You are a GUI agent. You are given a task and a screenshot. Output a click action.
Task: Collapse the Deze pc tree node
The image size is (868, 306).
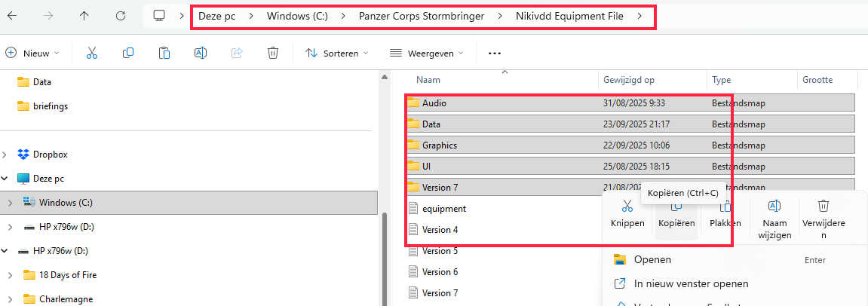[6, 179]
